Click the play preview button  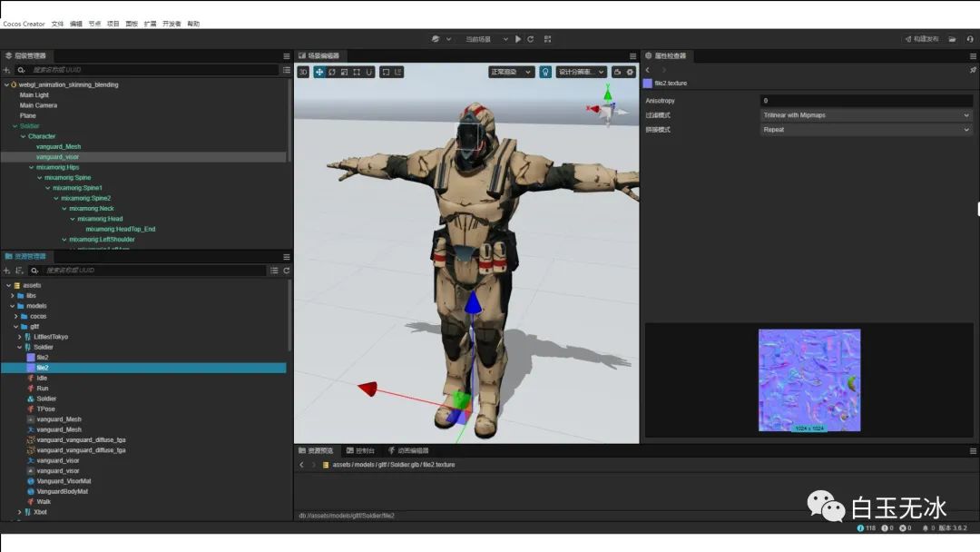pos(518,39)
